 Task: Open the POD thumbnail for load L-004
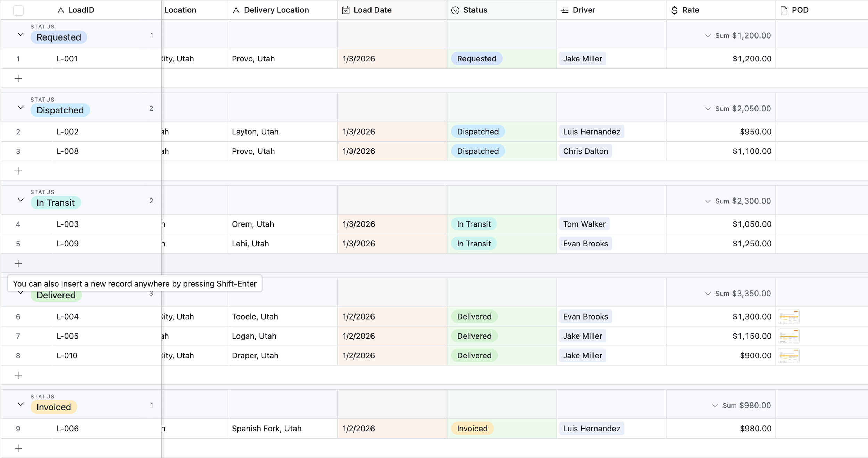click(x=788, y=316)
